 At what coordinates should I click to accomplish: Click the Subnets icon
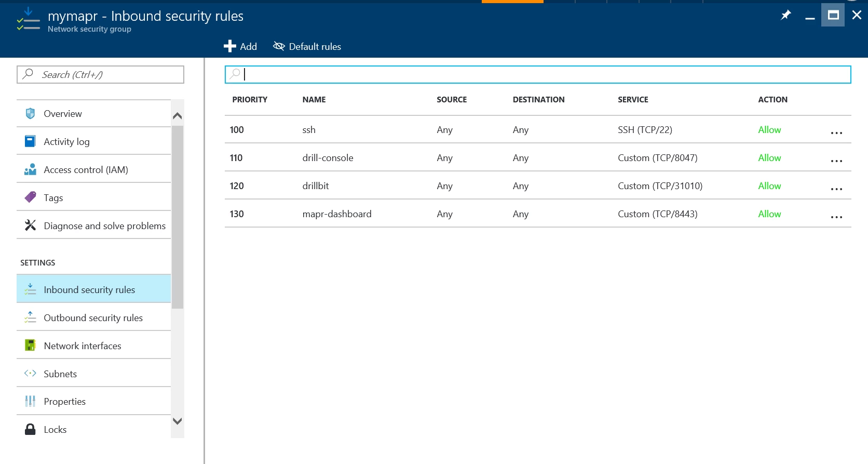[x=30, y=373]
